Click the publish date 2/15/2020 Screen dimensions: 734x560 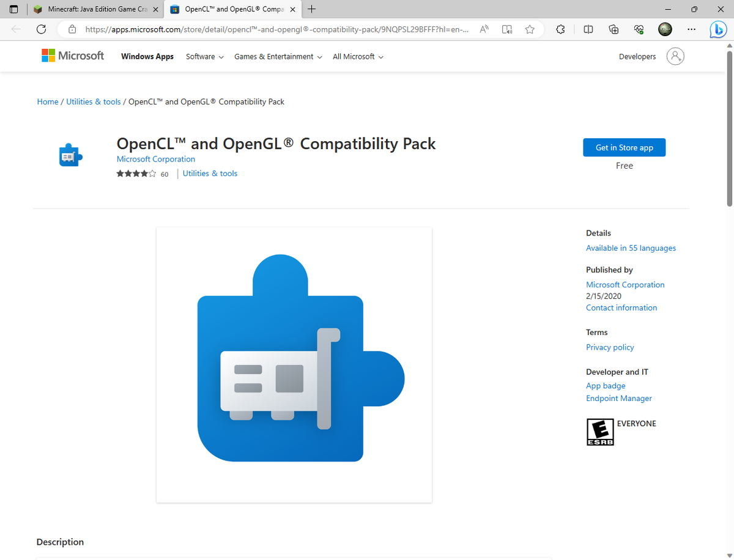coord(604,296)
